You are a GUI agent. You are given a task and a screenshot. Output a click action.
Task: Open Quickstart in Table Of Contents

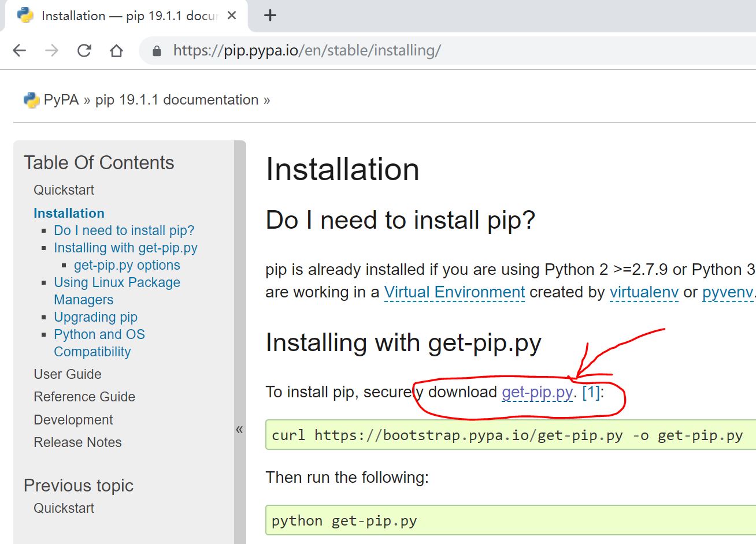click(x=64, y=190)
